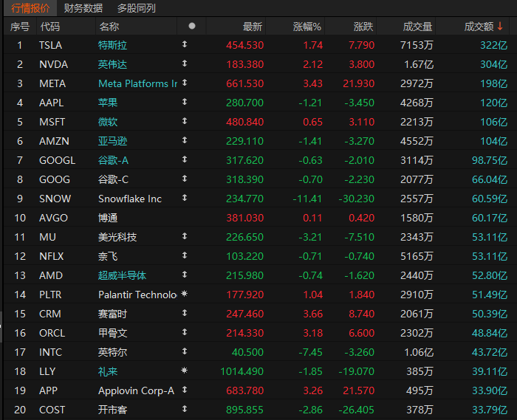
Task: Click the marker icon in META row
Action: click(185, 83)
